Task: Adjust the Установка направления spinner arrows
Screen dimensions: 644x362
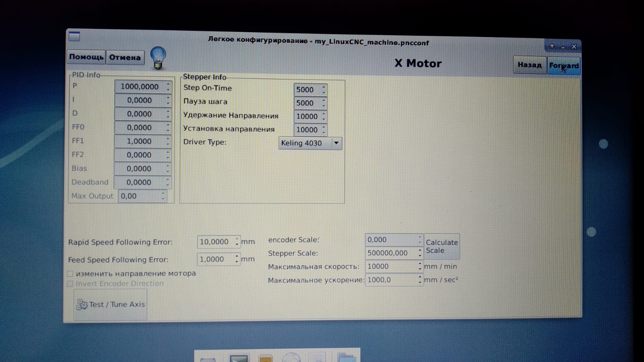Action: [324, 130]
